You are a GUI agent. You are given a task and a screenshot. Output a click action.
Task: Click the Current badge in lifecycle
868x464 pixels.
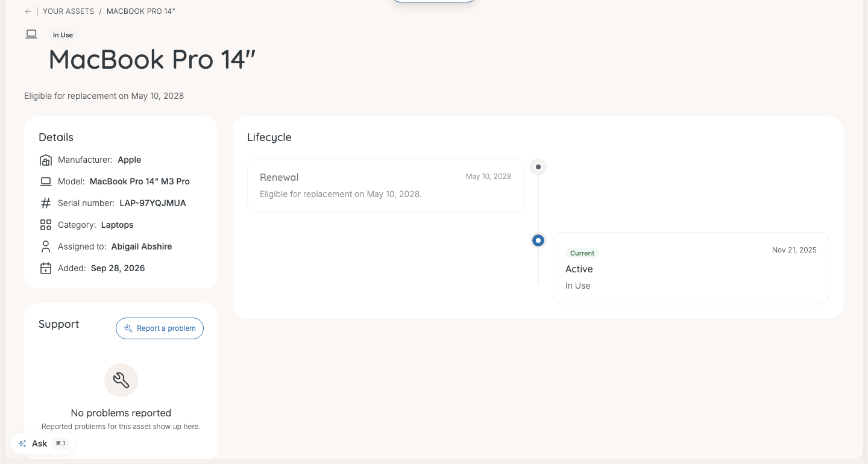pyautogui.click(x=582, y=253)
